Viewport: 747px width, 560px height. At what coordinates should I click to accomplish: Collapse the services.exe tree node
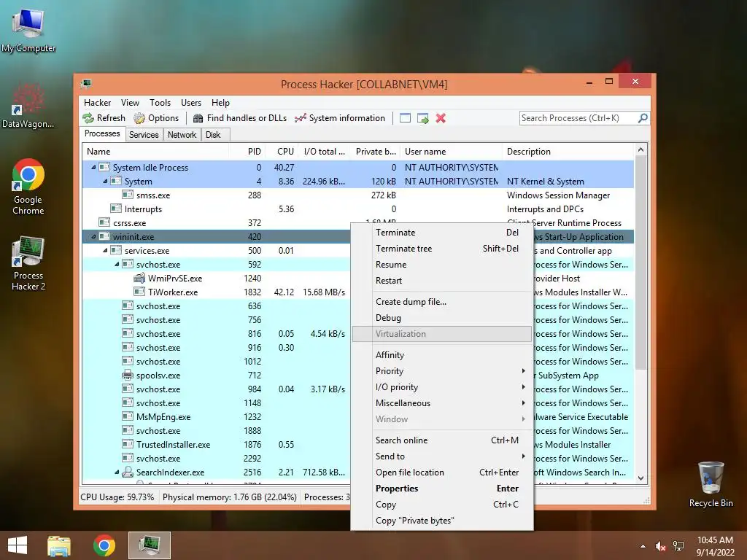105,250
